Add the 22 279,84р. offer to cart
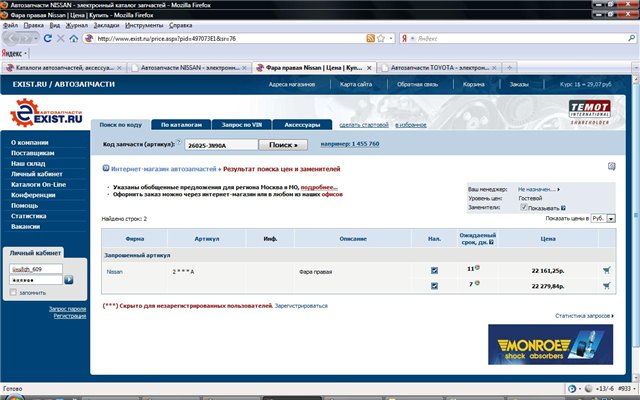640x400 pixels. click(607, 286)
